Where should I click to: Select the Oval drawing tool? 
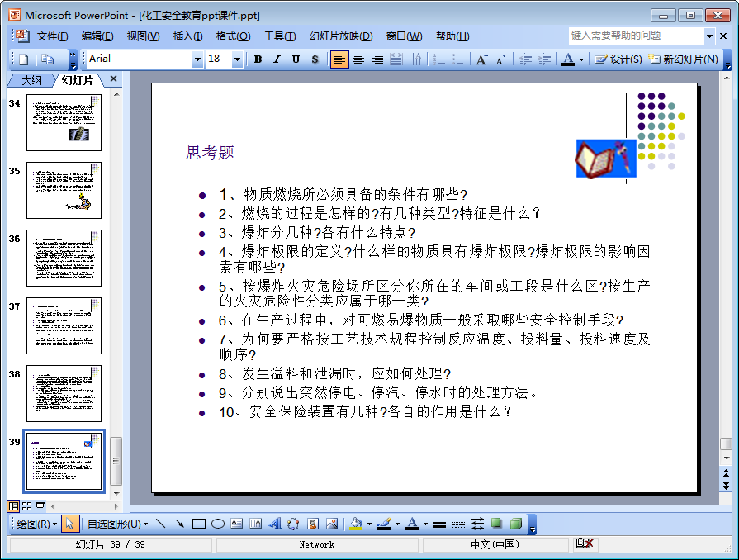[x=218, y=524]
